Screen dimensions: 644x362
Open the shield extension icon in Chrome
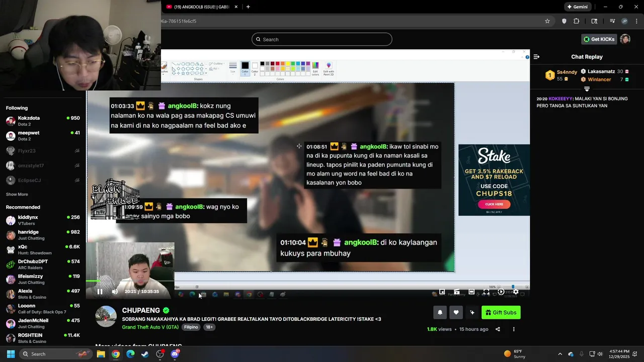[x=564, y=21]
